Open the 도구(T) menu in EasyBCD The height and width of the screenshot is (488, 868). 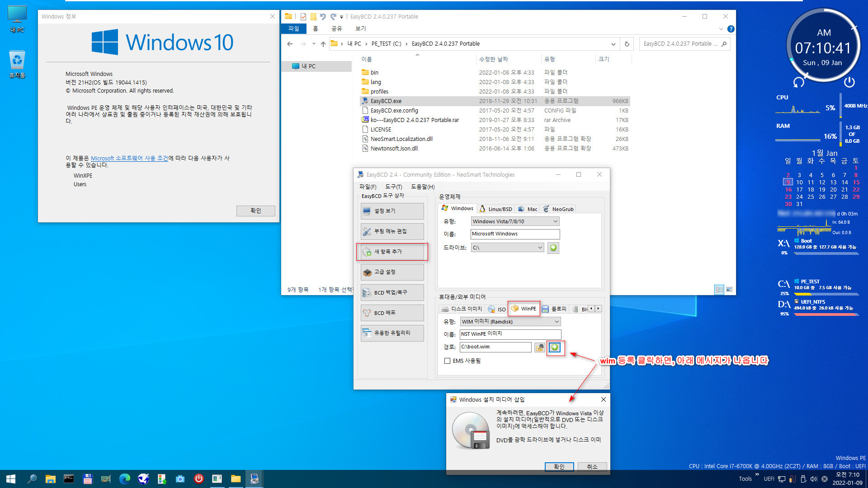(393, 187)
